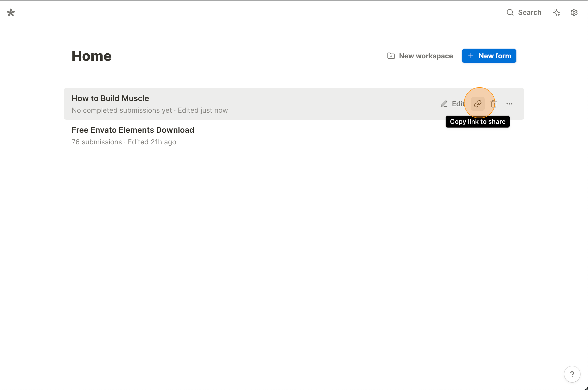The height and width of the screenshot is (390, 588).
Task: Click the folder-plus icon for New workspace
Action: pos(391,56)
